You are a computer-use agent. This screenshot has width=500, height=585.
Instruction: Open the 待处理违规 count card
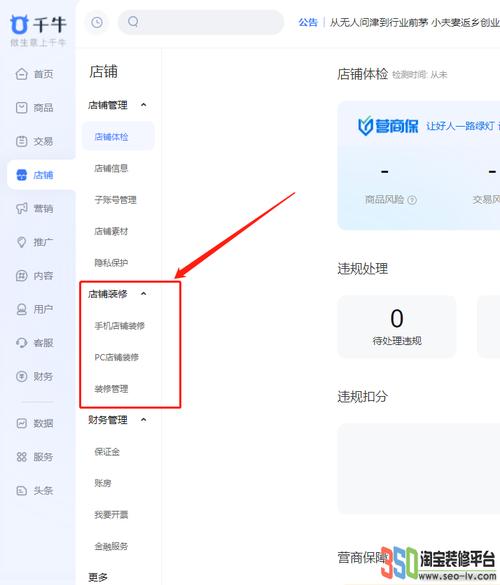397,326
